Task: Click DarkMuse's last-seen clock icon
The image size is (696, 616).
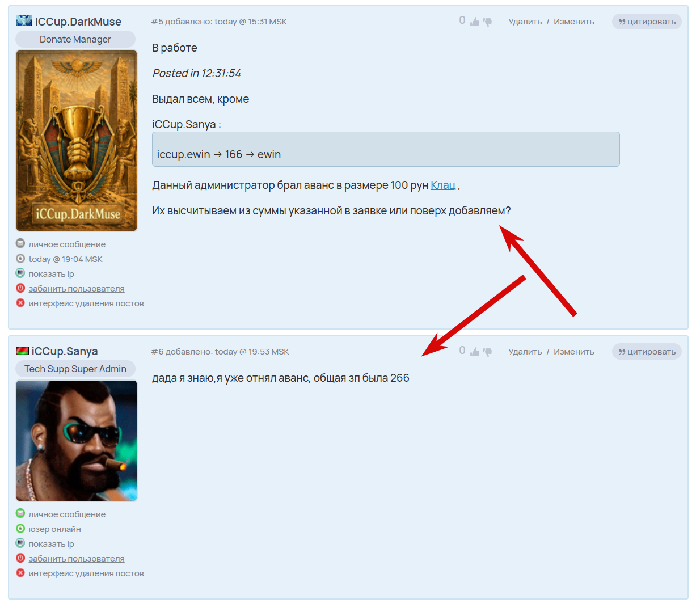Action: click(x=20, y=259)
